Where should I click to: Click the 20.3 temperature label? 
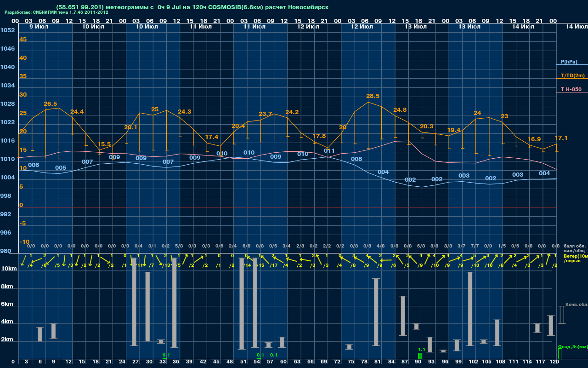[426, 126]
